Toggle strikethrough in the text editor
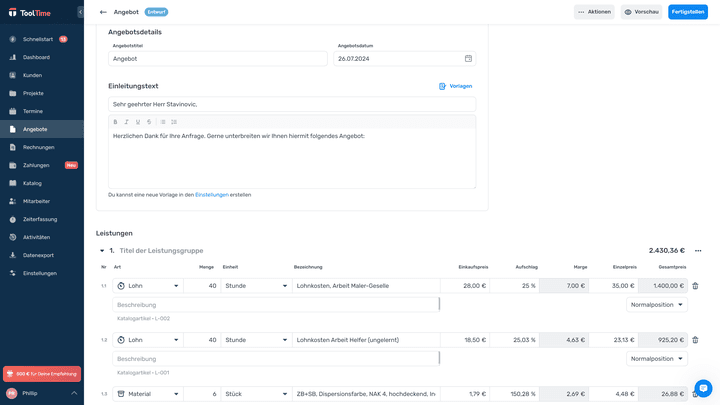This screenshot has height=405, width=720. pos(149,122)
